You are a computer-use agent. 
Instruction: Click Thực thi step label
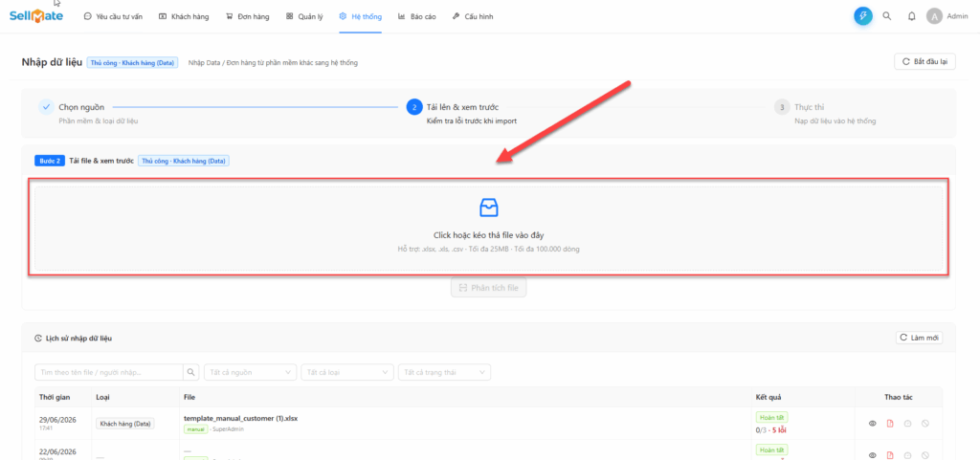point(810,107)
